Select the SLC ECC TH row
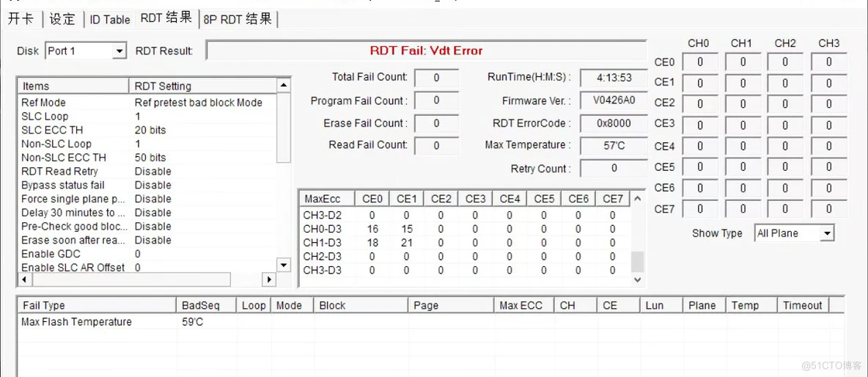868x377 pixels. 147,130
